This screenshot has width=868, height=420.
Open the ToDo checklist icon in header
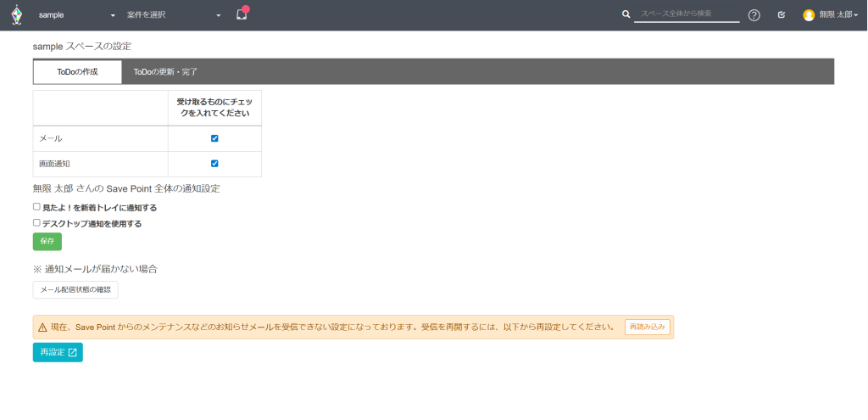point(781,15)
